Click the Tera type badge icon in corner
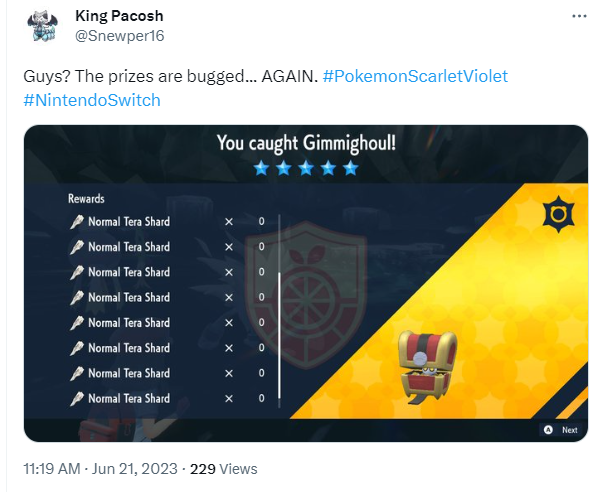The width and height of the screenshot is (596, 492). pyautogui.click(x=558, y=214)
